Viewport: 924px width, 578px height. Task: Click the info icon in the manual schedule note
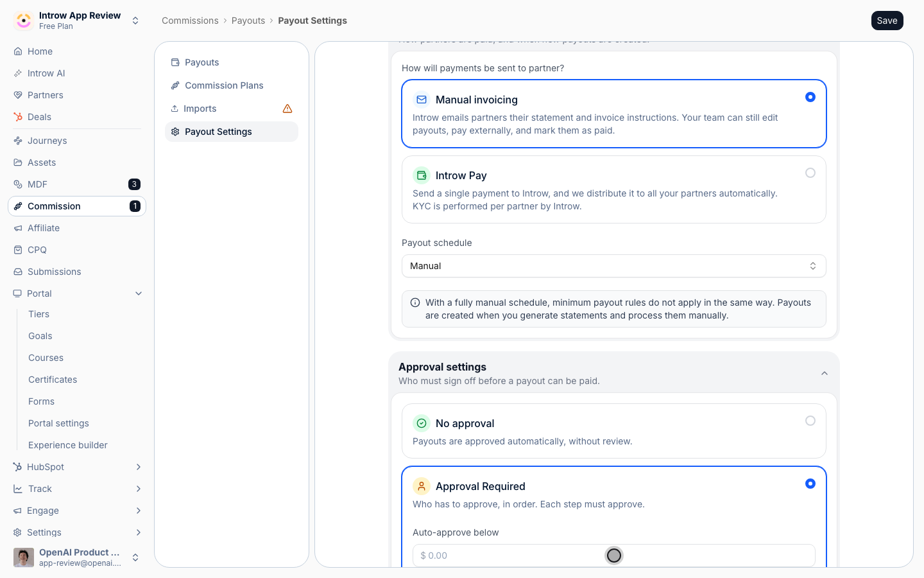coord(415,302)
